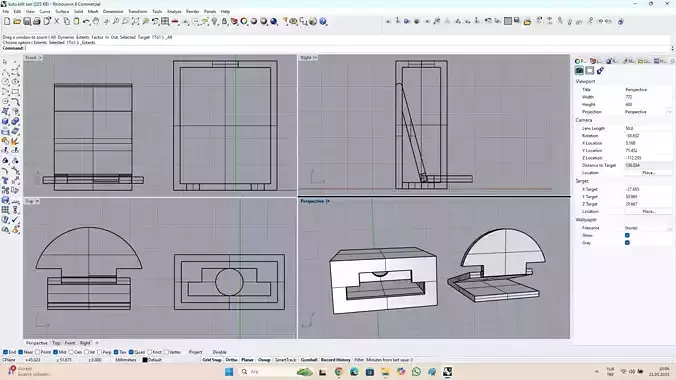676x380 pixels.
Task: Enable the Cen osnap checkbox
Action: tap(71, 352)
